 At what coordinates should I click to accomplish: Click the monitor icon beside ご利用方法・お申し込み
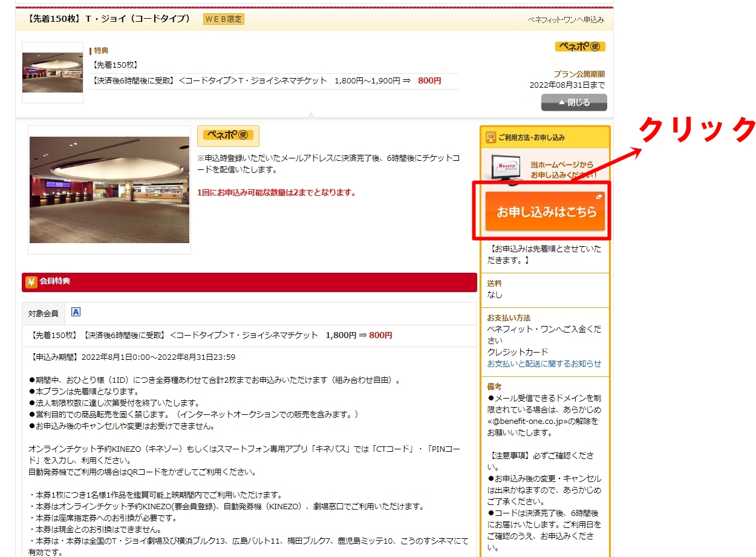click(x=490, y=137)
